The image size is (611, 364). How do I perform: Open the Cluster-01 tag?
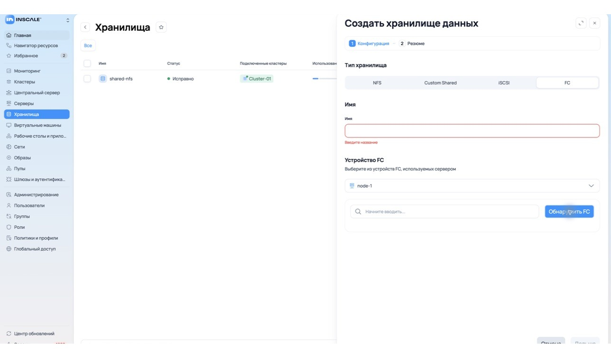(x=257, y=79)
